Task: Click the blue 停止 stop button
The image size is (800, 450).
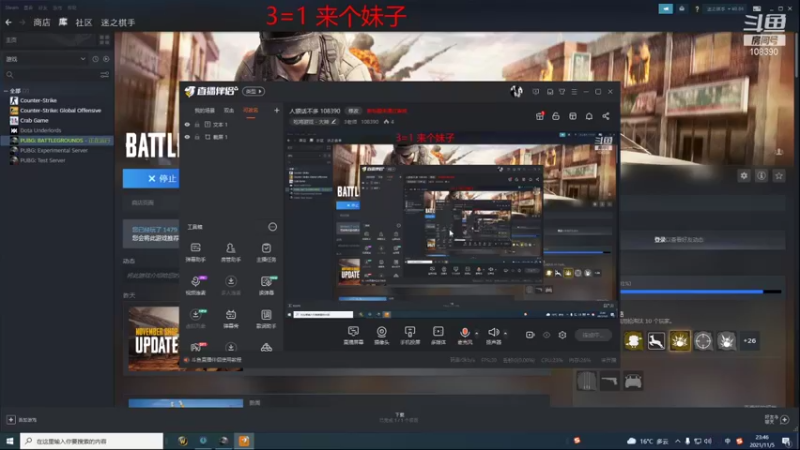Action: (x=151, y=179)
